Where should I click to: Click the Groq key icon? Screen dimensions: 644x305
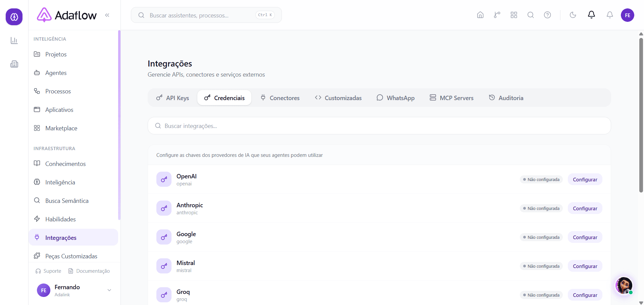coord(164,295)
